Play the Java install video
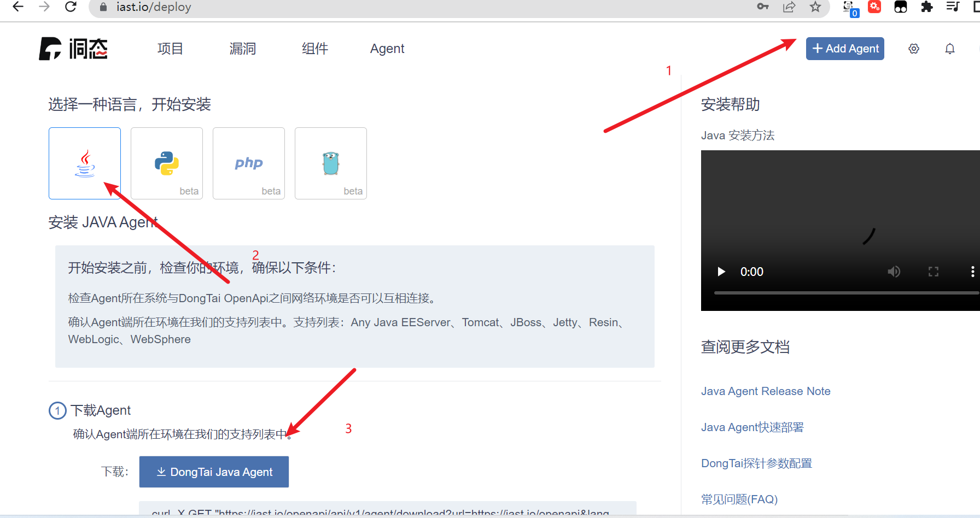This screenshot has width=980, height=518. (721, 272)
